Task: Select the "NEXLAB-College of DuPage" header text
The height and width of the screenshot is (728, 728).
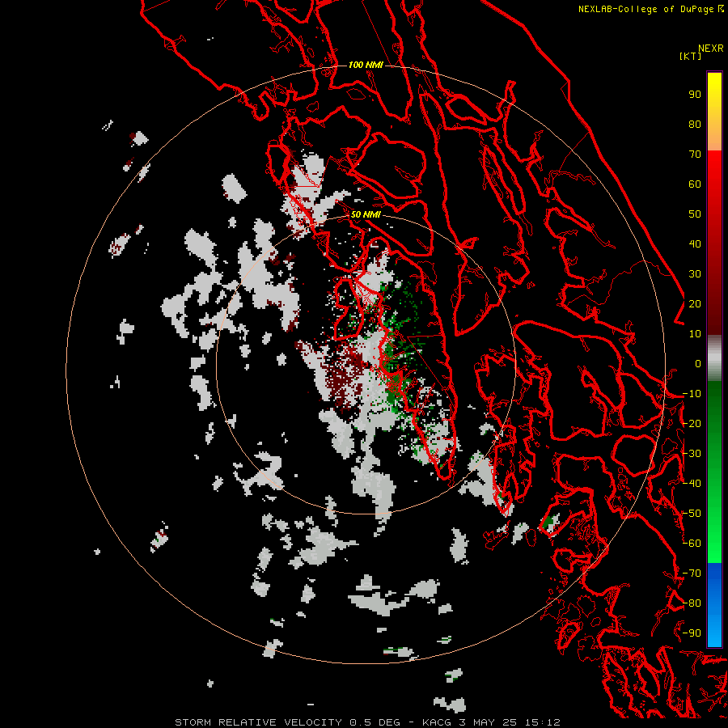Action: [x=647, y=9]
